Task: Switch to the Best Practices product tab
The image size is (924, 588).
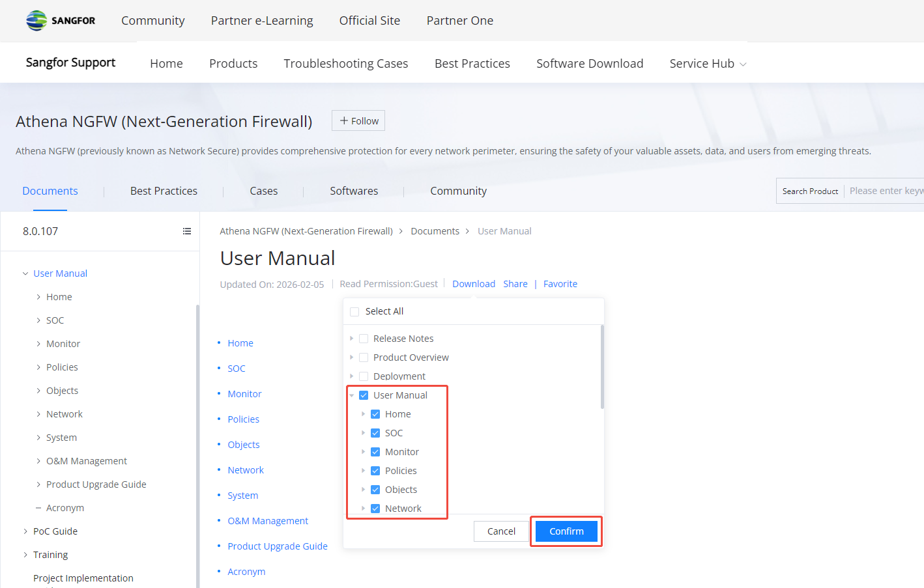Action: [164, 191]
